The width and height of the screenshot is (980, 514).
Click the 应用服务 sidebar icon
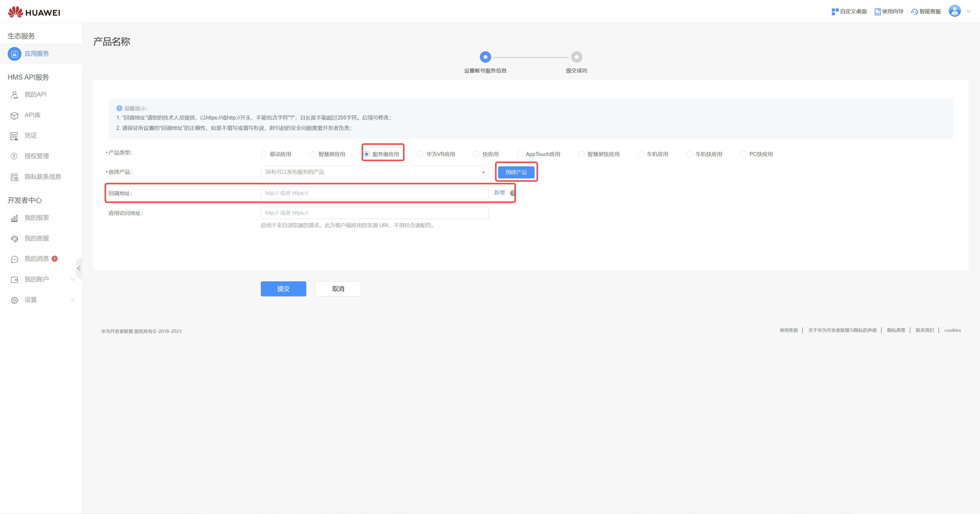[15, 54]
